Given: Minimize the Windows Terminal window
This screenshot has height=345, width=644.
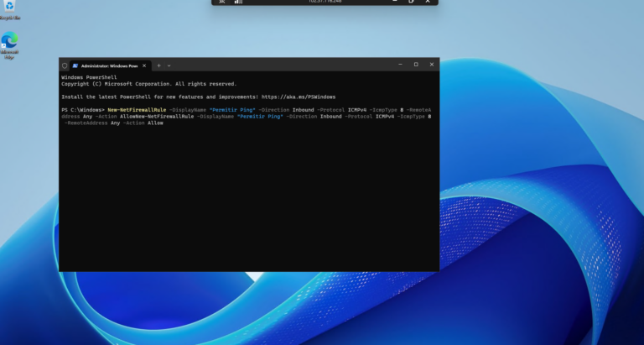Looking at the screenshot, I should [x=400, y=65].
